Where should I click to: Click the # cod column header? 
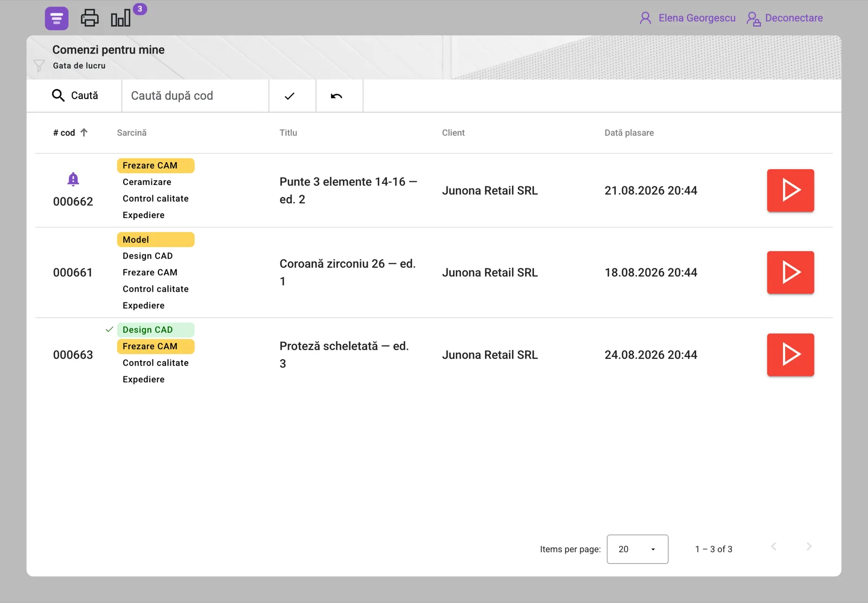pos(64,133)
